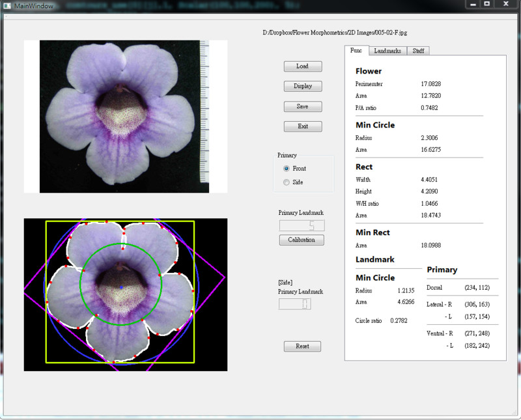Click the Primary Landmark number display
The height and width of the screenshot is (420, 521).
pos(302,226)
